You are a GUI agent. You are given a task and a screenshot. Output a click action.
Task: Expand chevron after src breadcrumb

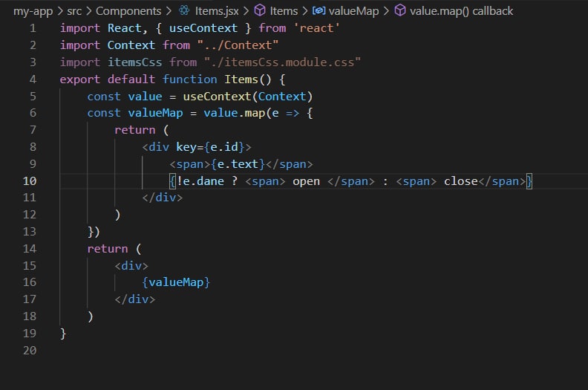tap(89, 11)
